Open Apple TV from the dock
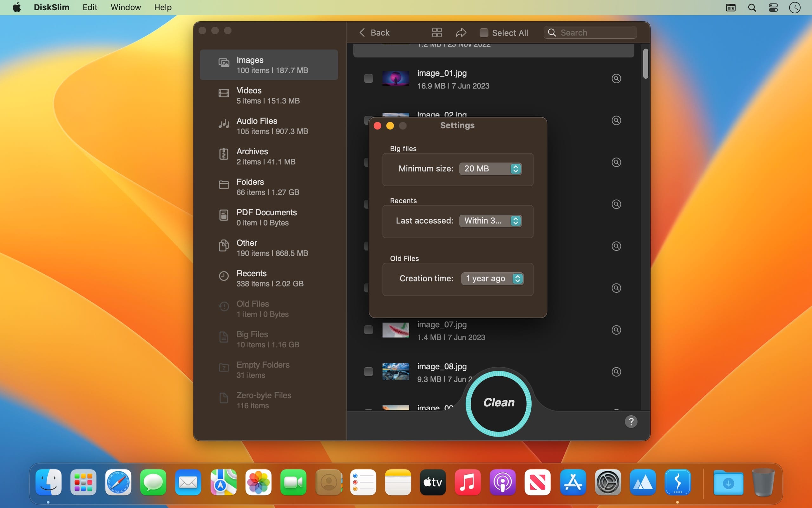The height and width of the screenshot is (508, 812). [x=433, y=482]
